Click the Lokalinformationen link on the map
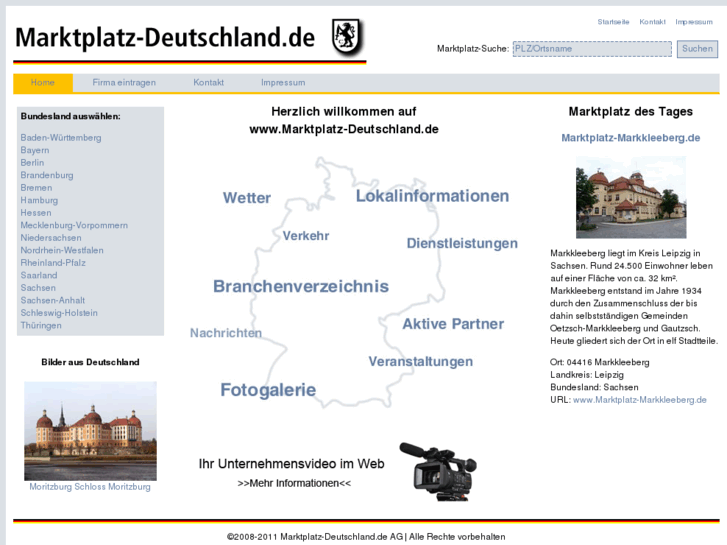 click(432, 196)
